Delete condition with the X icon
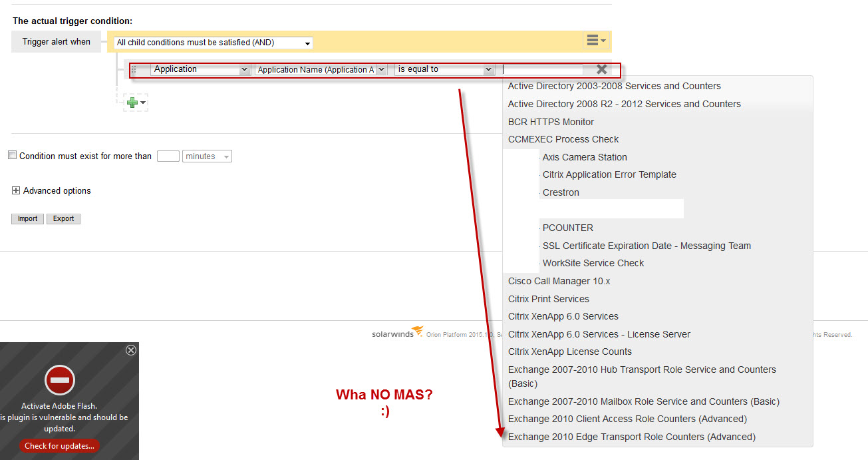The image size is (868, 460). pos(601,69)
